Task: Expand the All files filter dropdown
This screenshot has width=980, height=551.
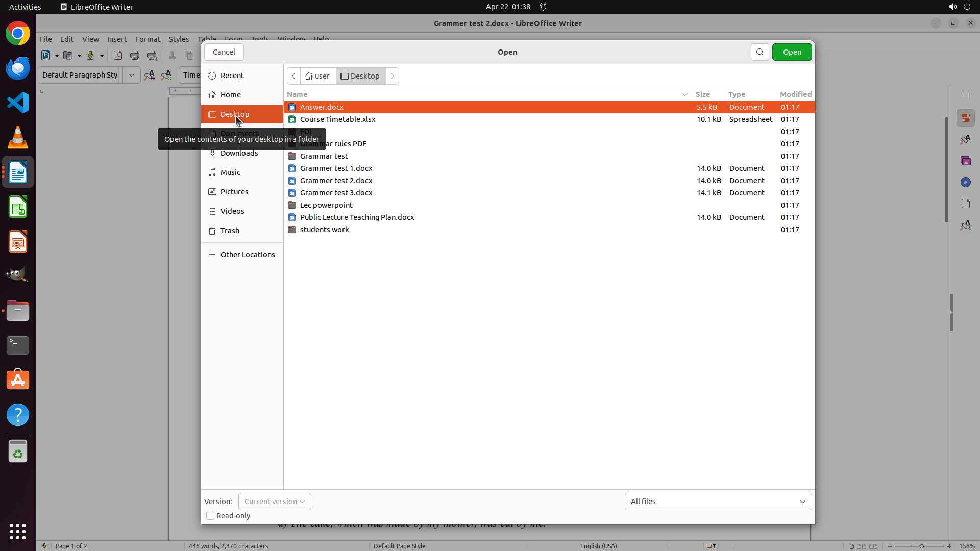Action: point(718,502)
